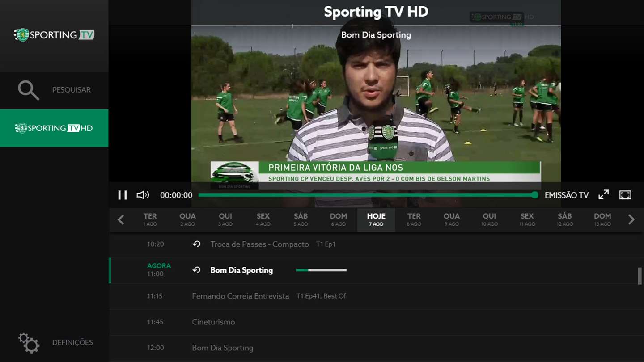Jump to live with EMISSÃO TV
644x362 pixels.
(567, 195)
